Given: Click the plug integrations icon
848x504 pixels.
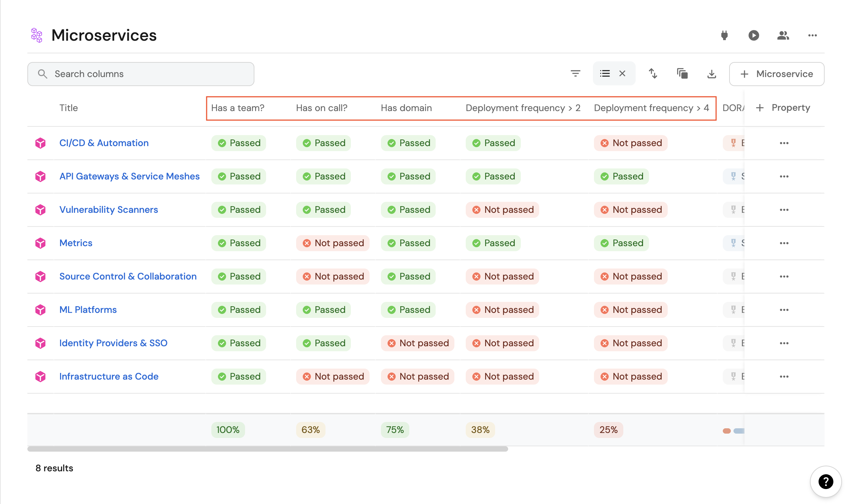Looking at the screenshot, I should click(724, 35).
